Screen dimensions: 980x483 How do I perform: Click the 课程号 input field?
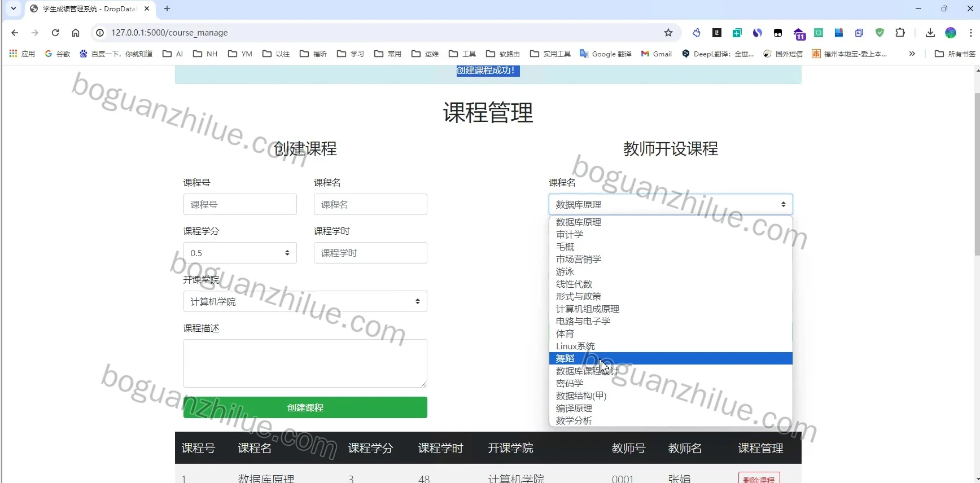point(240,204)
